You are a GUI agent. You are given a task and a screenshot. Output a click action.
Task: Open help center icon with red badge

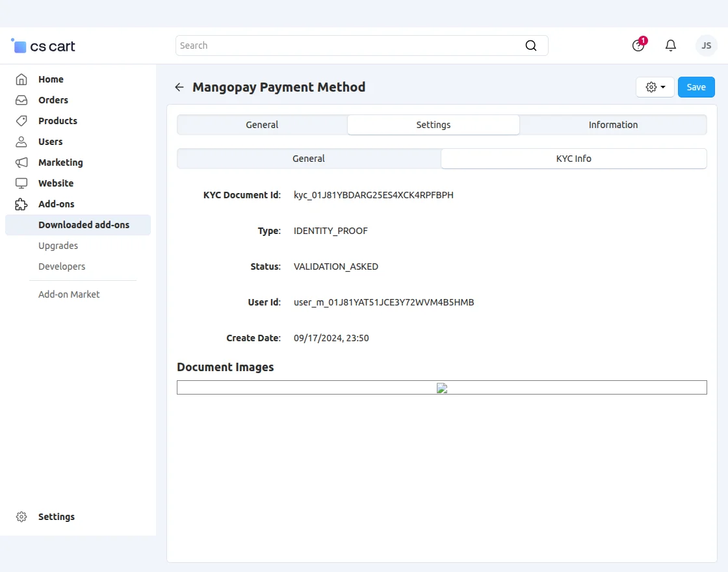639,45
